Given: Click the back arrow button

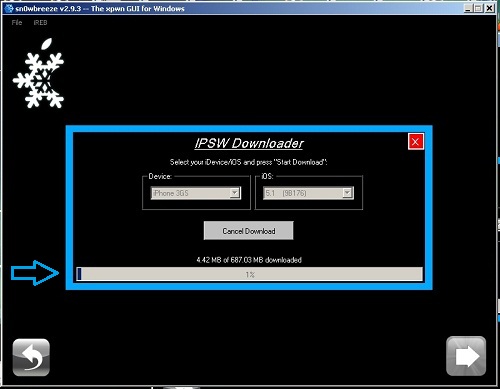Looking at the screenshot, I should [x=31, y=357].
